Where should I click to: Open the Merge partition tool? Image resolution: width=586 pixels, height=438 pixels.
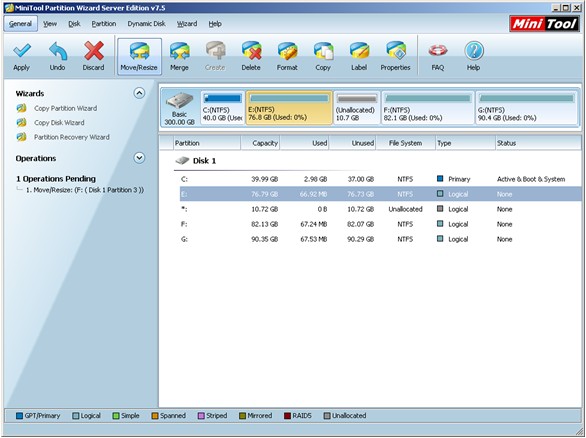179,56
